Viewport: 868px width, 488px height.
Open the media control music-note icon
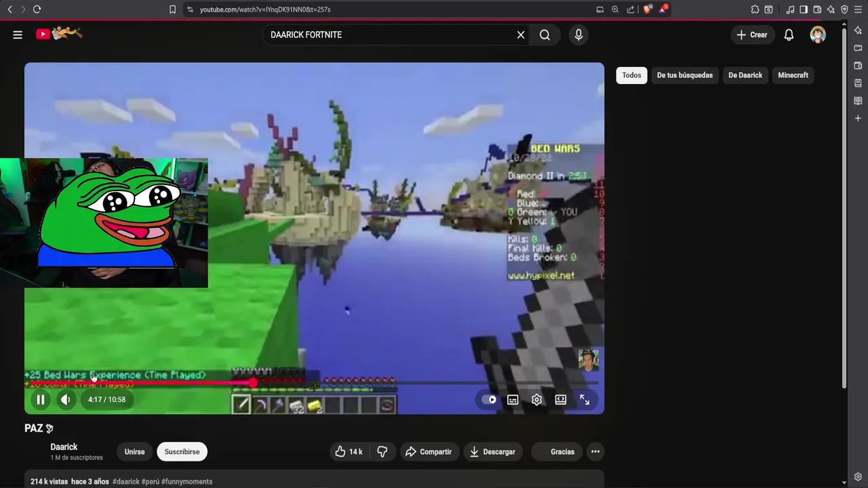click(790, 9)
